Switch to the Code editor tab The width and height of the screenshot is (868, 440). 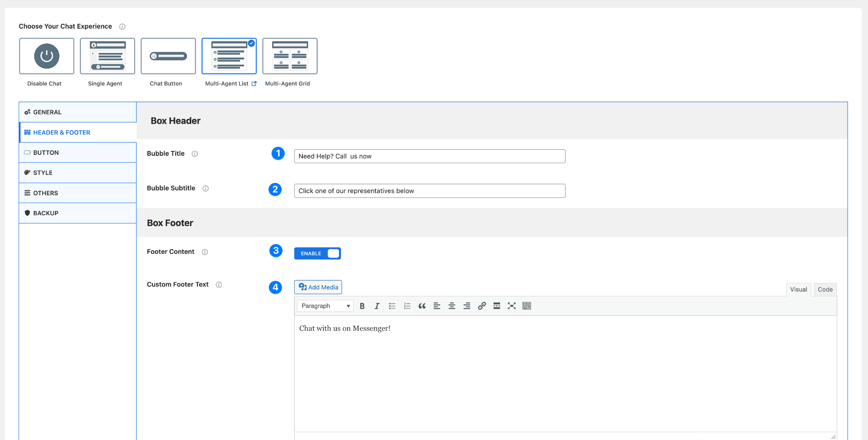pos(825,289)
